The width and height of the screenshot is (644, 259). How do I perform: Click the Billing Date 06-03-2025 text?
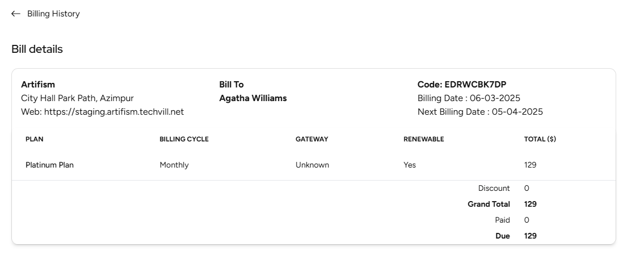469,98
